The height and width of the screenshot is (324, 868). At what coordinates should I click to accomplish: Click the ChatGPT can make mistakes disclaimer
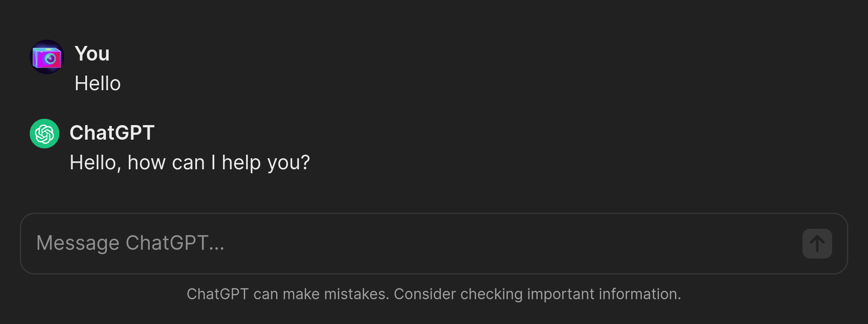pyautogui.click(x=434, y=294)
